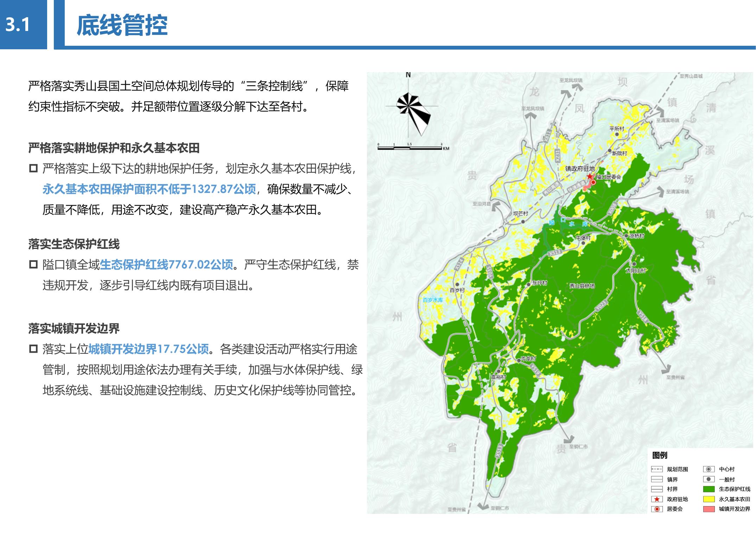Click the 镇界 legend line icon
Screen dimensions: 756x535
tap(656, 479)
